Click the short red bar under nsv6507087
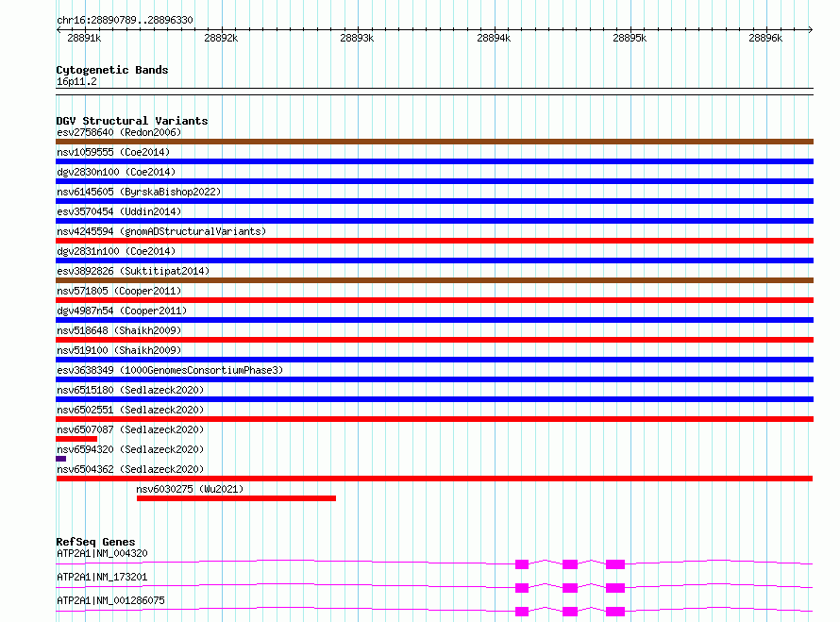Viewport: 840px width, 622px height. tap(76, 439)
